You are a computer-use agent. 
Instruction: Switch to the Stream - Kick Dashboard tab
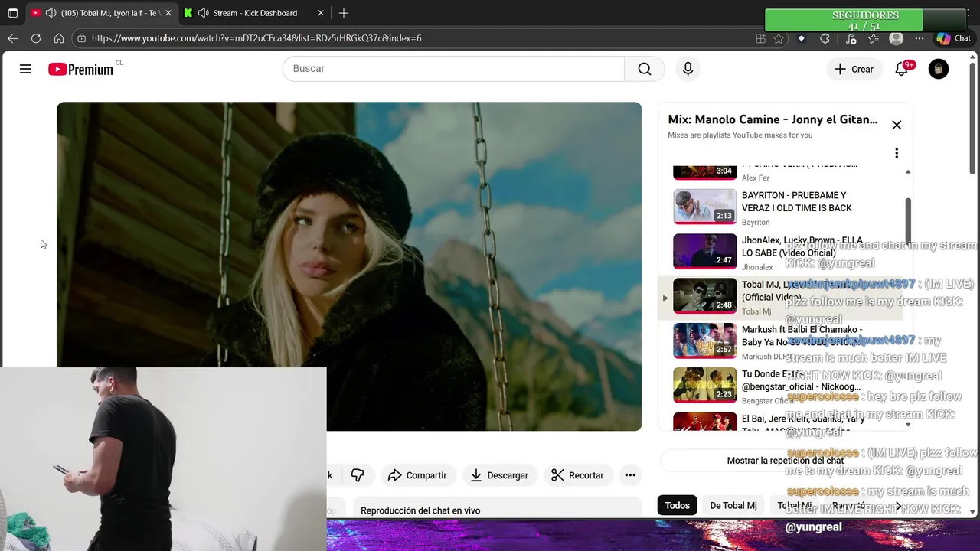[x=255, y=13]
